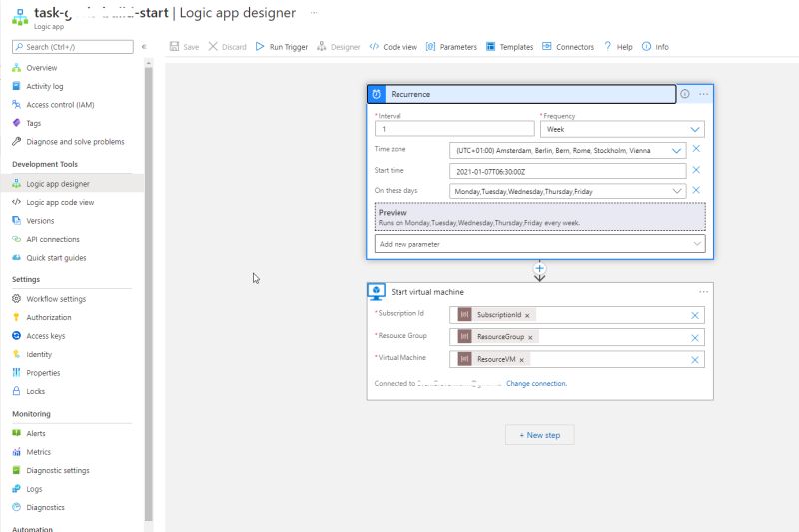The image size is (799, 532).
Task: Clear the Virtual Machine field
Action: tap(694, 360)
